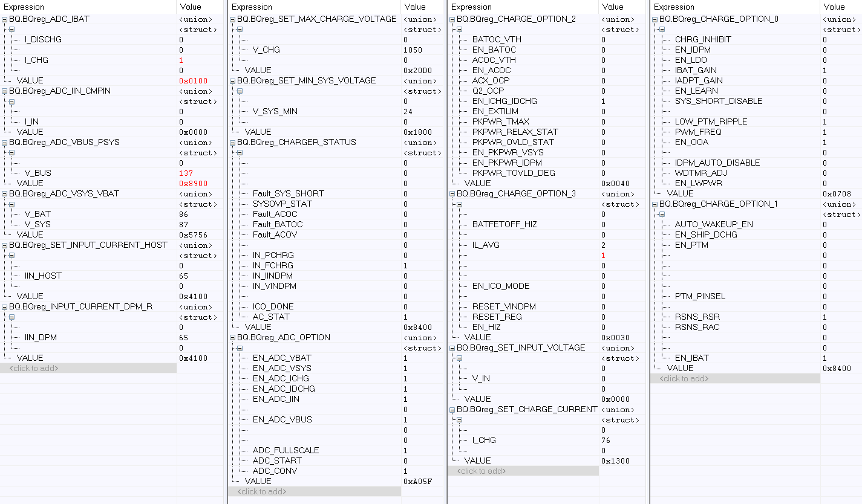Viewport: 862px width, 504px height.
Task: Collapse BQ.BQreg_CHARGE_OPTION_0 node
Action: [x=655, y=19]
